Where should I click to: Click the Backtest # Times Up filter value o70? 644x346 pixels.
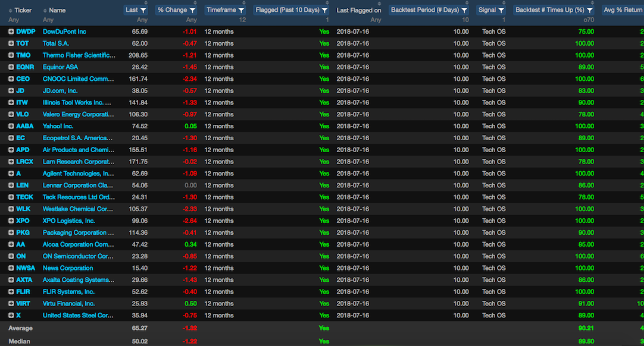pyautogui.click(x=589, y=20)
